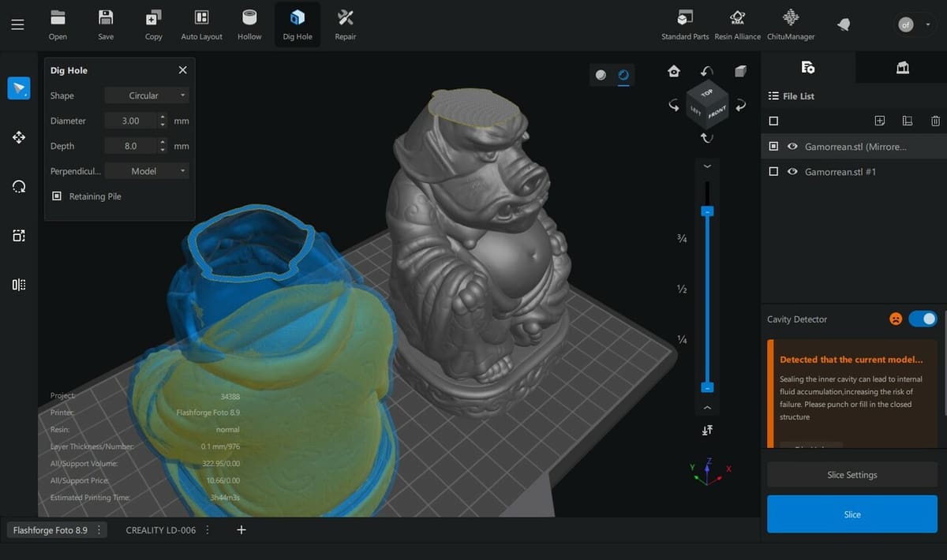Open Standard Parts library
Viewport: 947px width, 560px height.
pos(685,24)
